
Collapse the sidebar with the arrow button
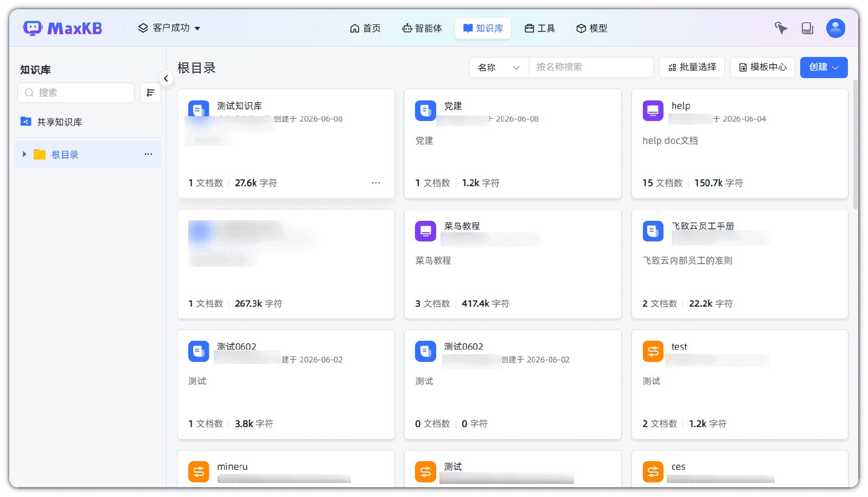click(x=166, y=79)
